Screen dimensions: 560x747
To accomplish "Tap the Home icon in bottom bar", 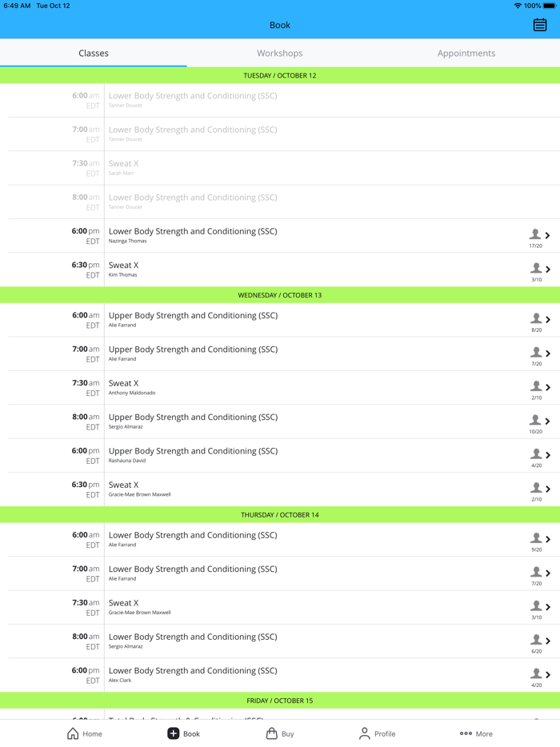I will coord(73,733).
